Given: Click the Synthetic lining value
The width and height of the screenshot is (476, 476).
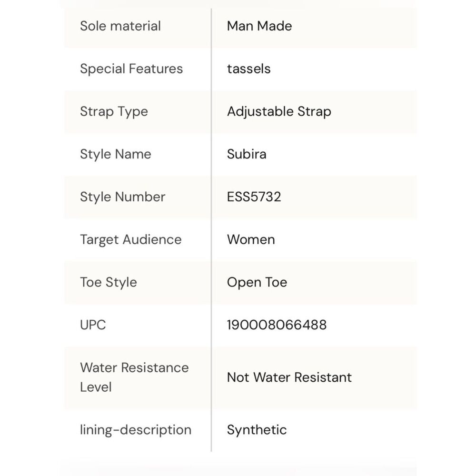Looking at the screenshot, I should pyautogui.click(x=257, y=430).
